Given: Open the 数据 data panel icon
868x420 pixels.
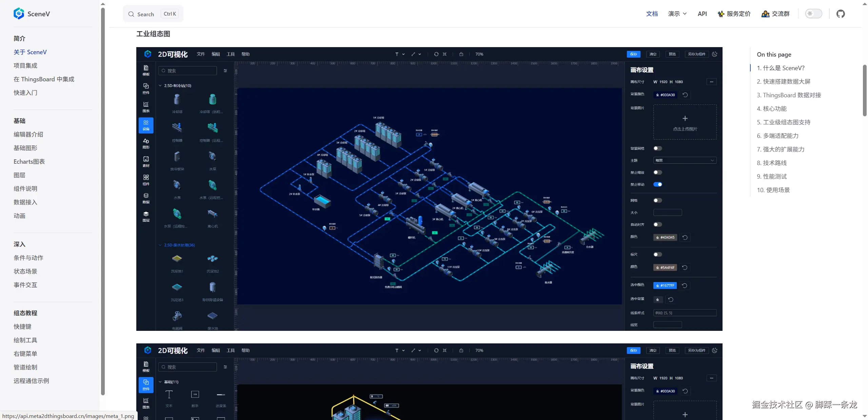Looking at the screenshot, I should [146, 198].
